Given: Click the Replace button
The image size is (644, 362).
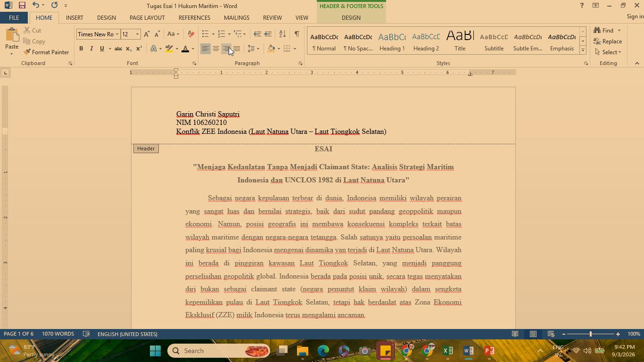Looking at the screenshot, I should (x=608, y=41).
